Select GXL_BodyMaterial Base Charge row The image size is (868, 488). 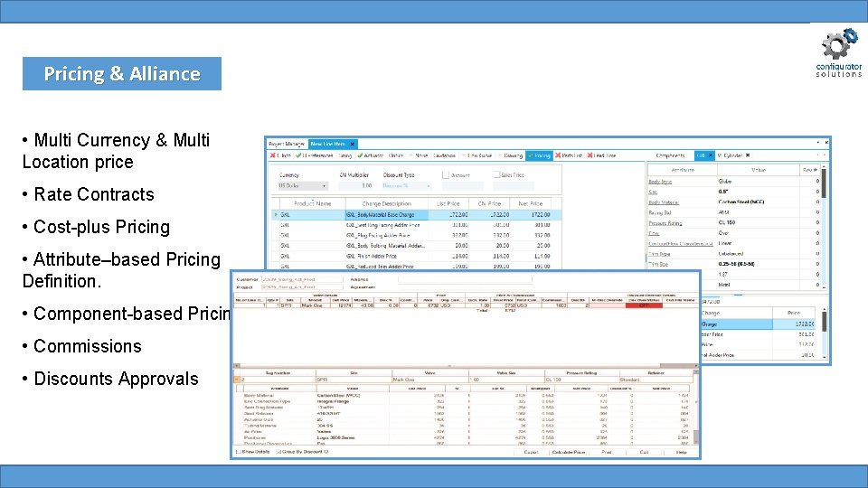tap(418, 215)
